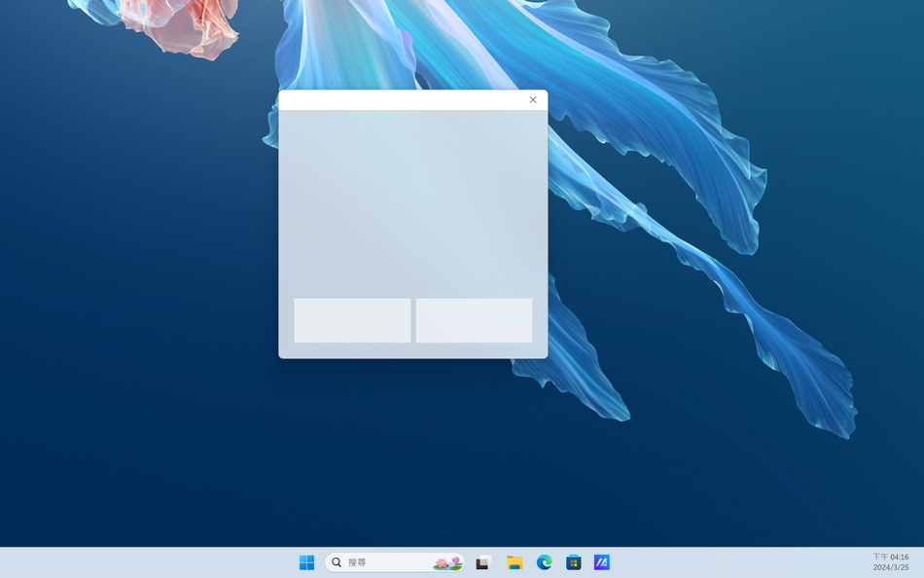Open the Windows Start menu
Screen dimensions: 924x578
coord(306,562)
